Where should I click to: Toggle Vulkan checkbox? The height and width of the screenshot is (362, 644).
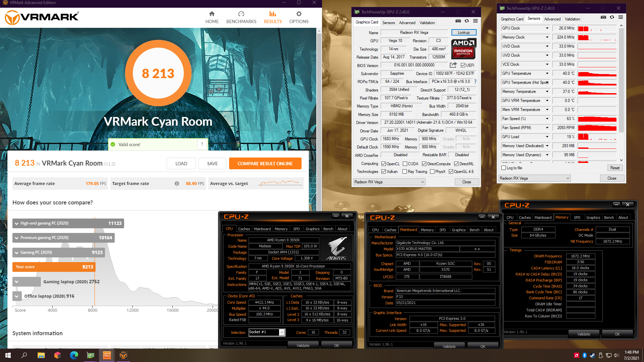point(383,172)
